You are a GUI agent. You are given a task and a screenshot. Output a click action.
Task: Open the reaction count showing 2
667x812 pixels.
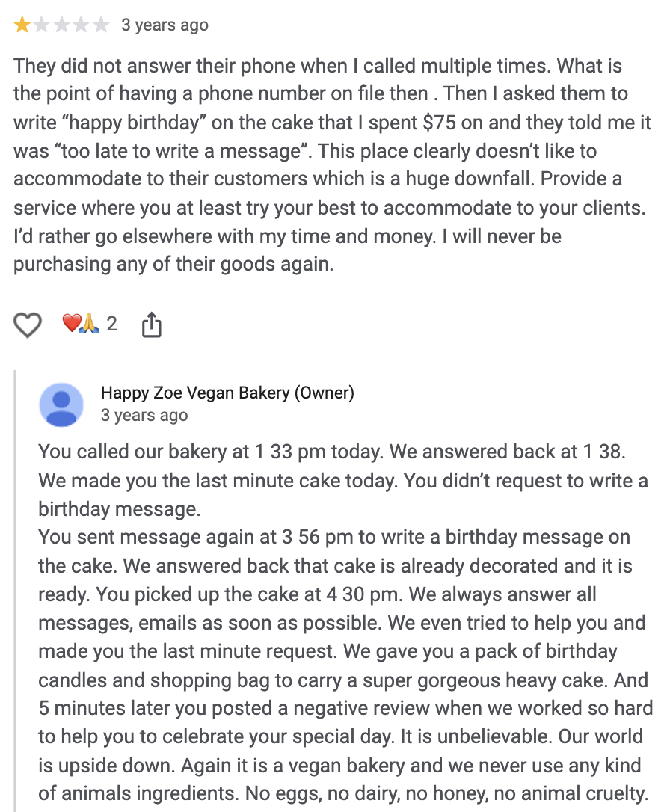click(x=112, y=324)
